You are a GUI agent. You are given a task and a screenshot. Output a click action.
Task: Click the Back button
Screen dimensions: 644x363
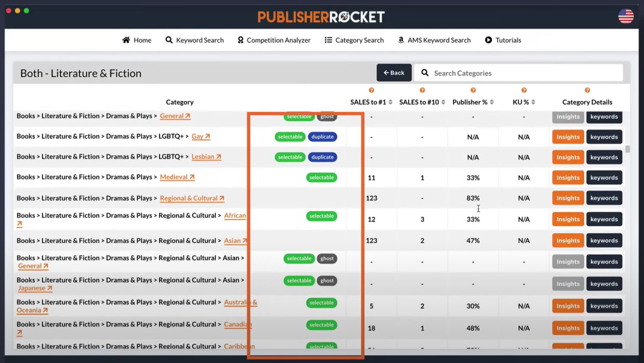click(394, 72)
